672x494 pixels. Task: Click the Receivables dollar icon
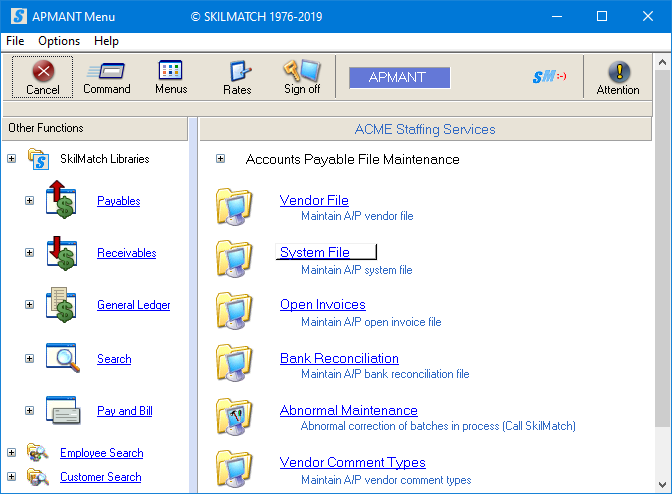coord(62,253)
